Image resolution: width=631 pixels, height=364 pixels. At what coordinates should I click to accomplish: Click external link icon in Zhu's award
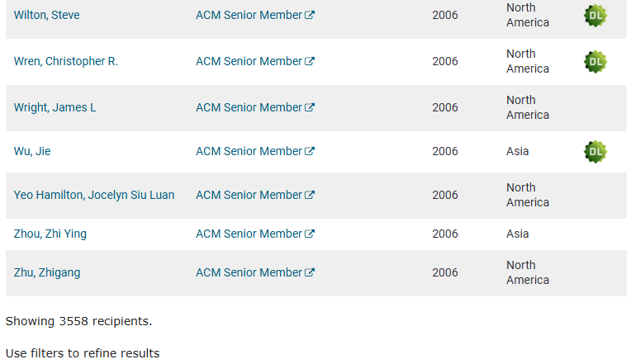pos(310,272)
